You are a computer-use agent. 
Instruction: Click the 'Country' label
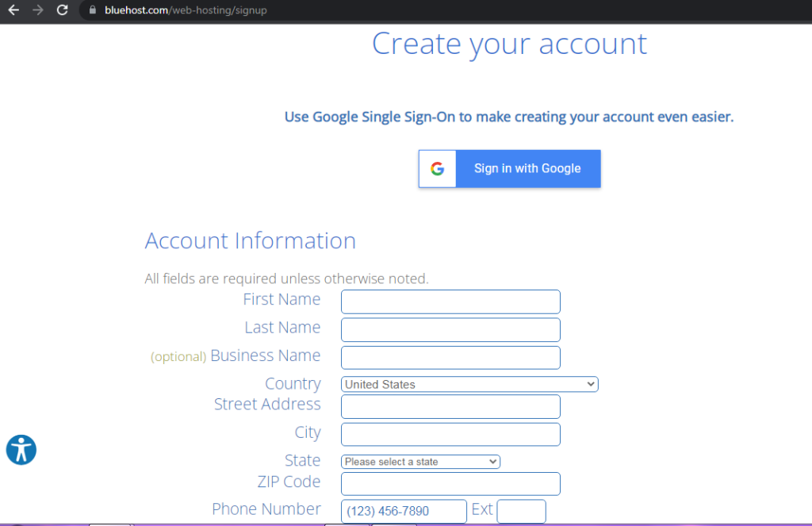coord(293,384)
